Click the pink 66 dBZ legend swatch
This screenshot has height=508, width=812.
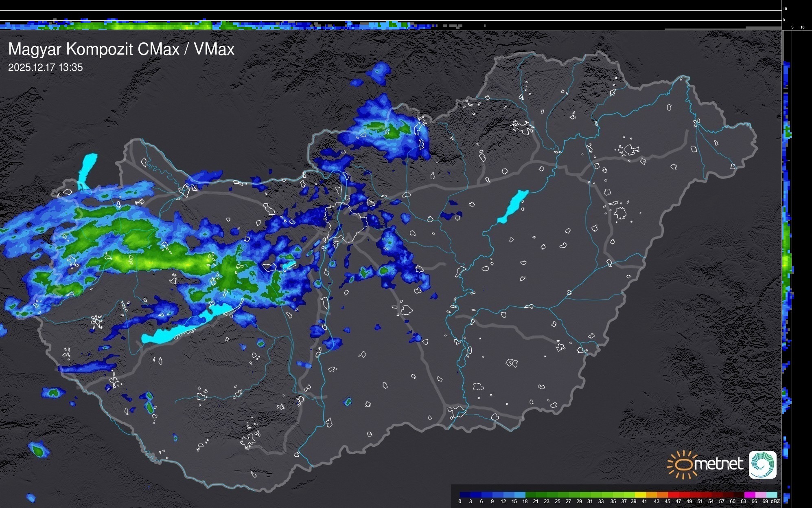point(760,495)
